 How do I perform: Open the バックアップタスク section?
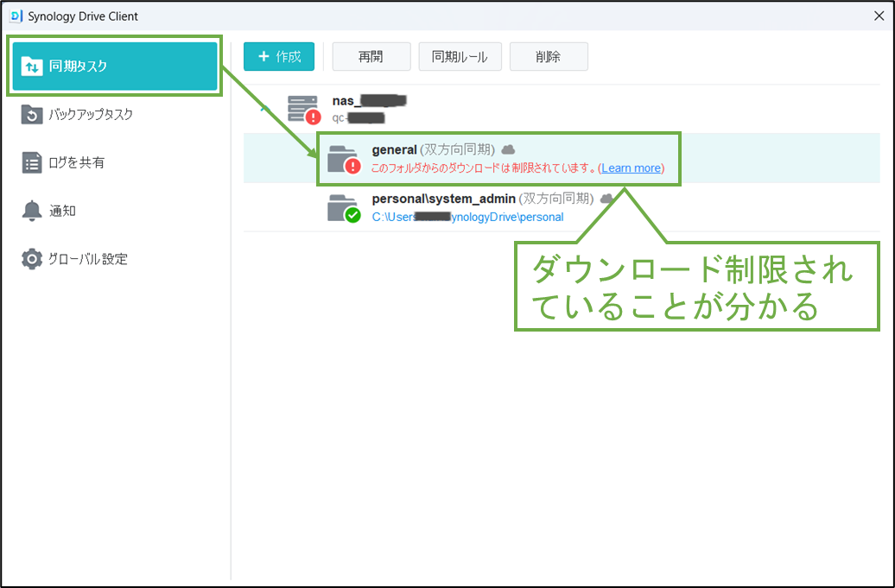(x=115, y=115)
